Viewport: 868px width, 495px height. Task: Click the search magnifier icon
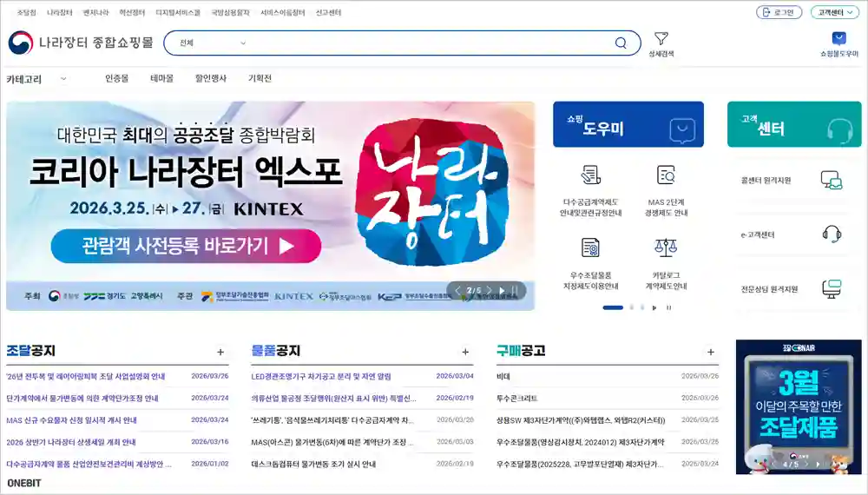[621, 43]
